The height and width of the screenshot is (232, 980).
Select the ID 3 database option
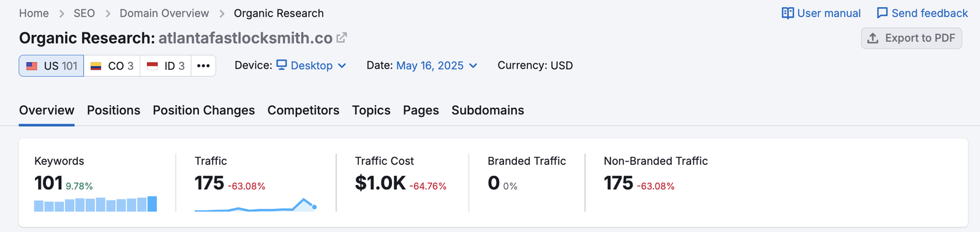(x=165, y=65)
